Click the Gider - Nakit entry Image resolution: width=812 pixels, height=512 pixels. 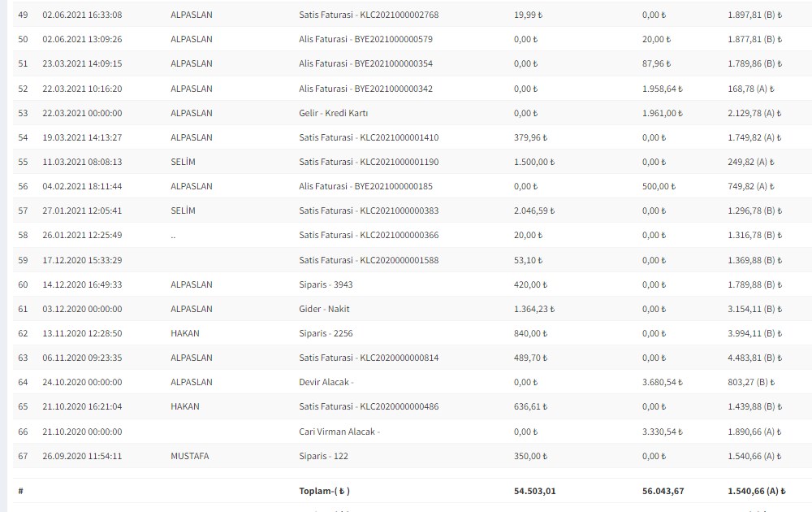tap(324, 309)
